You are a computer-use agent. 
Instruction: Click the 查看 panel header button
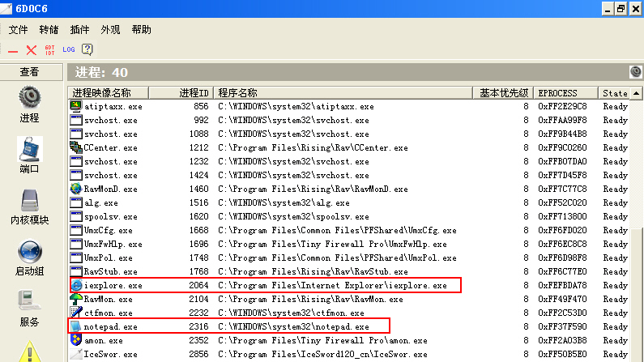(32, 72)
